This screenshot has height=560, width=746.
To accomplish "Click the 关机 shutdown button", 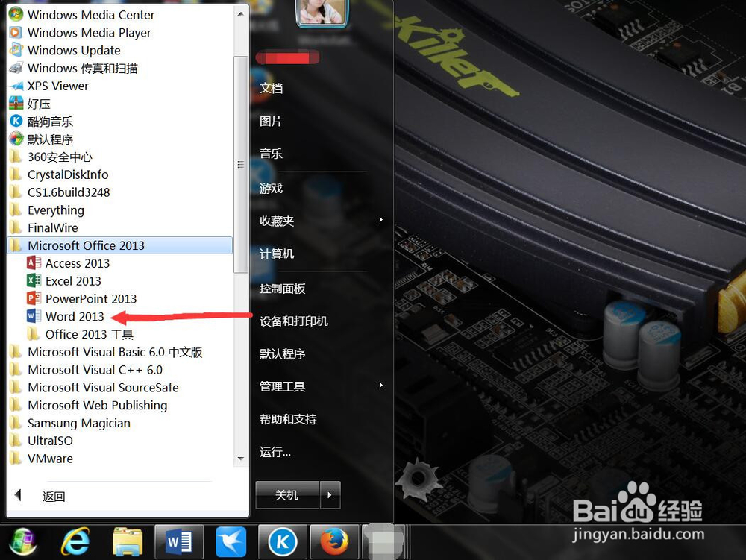I will [287, 495].
